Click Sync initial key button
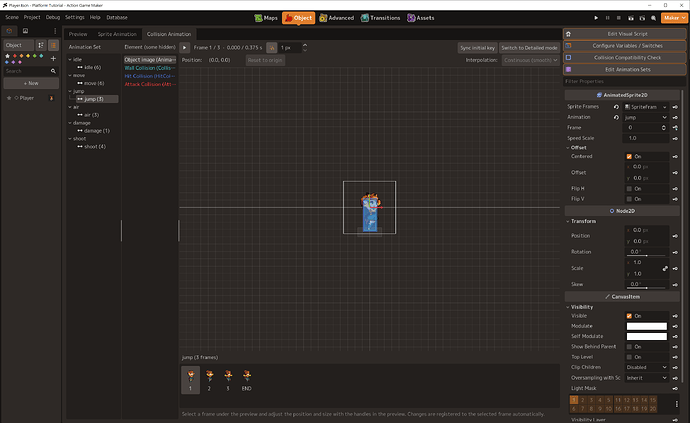The image size is (690, 423). pos(477,48)
